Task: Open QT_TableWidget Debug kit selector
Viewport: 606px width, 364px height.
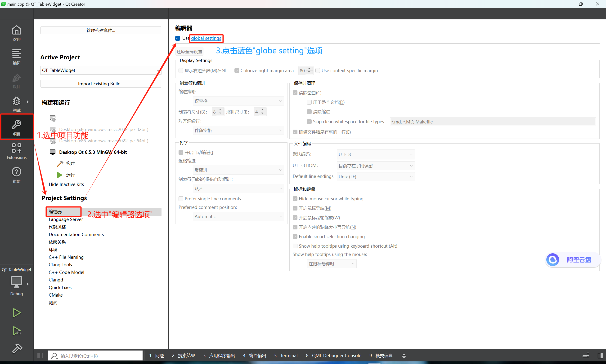Action: click(16, 282)
